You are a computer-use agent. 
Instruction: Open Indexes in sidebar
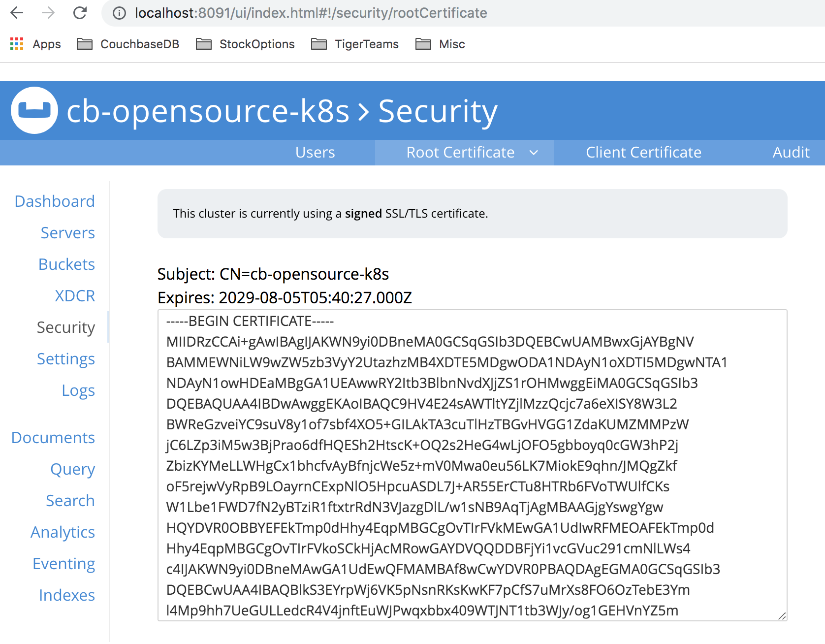pyautogui.click(x=67, y=595)
